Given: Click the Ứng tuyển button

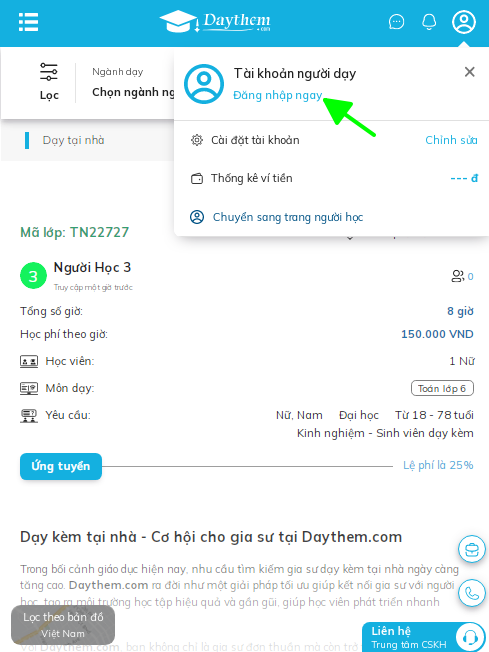Looking at the screenshot, I should click(61, 466).
